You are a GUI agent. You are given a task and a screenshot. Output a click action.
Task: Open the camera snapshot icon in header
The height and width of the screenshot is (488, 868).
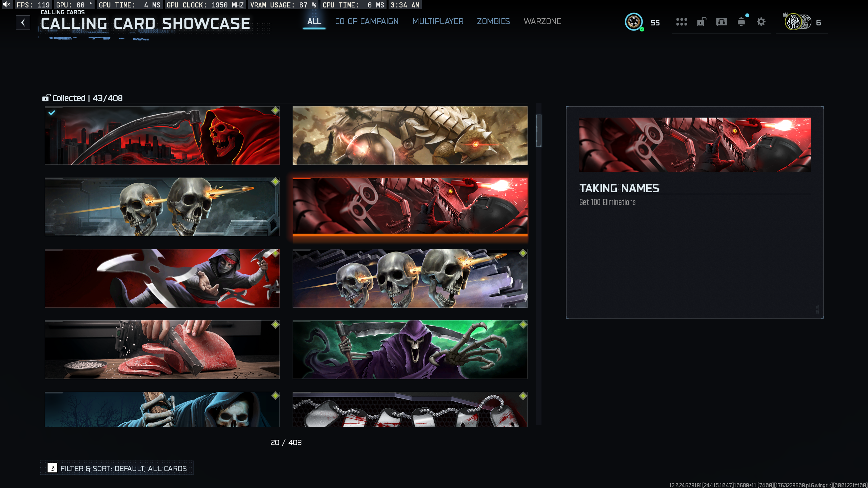pos(721,22)
